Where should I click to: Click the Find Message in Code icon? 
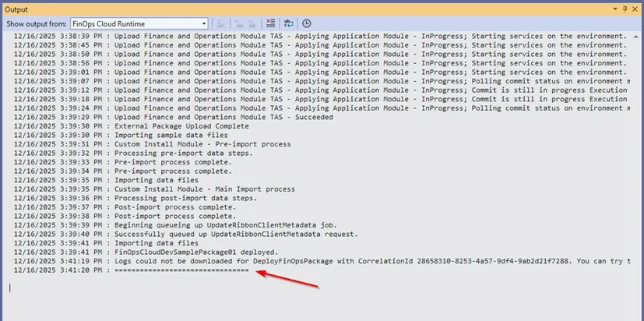(221, 24)
